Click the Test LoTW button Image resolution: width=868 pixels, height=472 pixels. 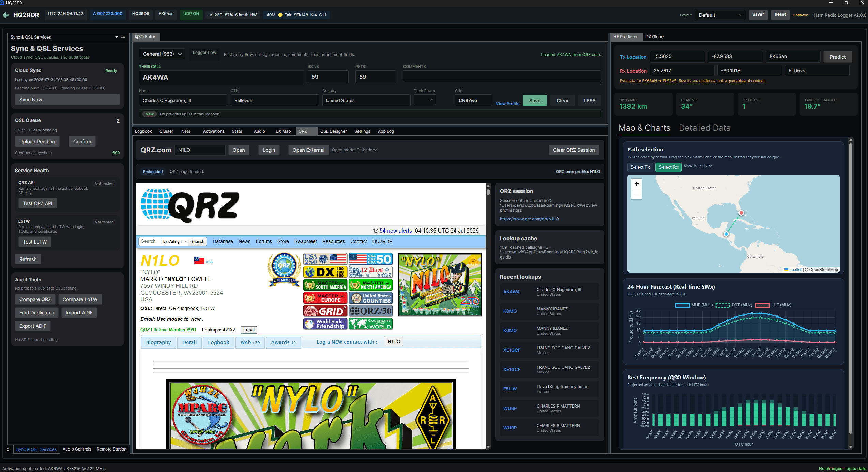pyautogui.click(x=35, y=242)
